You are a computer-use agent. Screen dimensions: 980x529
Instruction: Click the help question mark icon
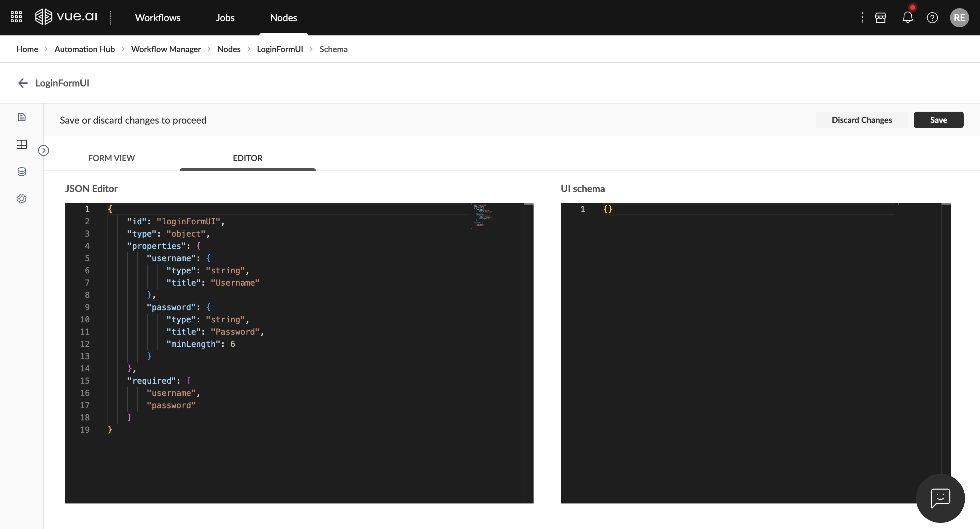pos(932,17)
